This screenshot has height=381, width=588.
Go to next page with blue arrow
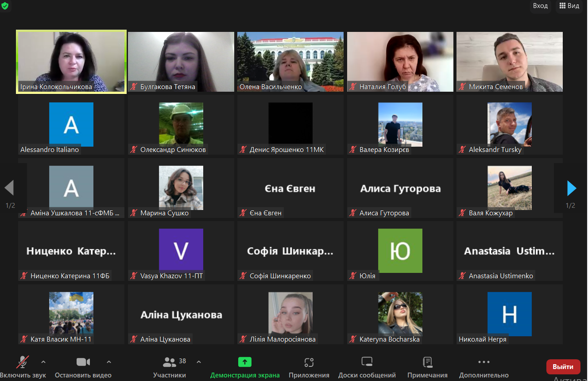571,188
